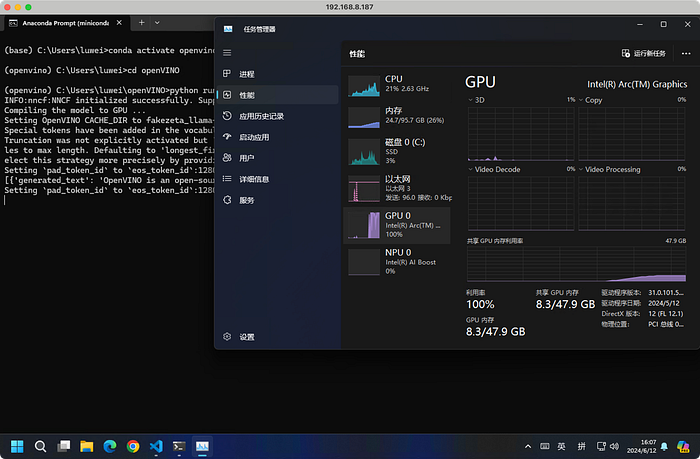Click the 服务 gear-puzzle icon
700x459 pixels.
(227, 200)
